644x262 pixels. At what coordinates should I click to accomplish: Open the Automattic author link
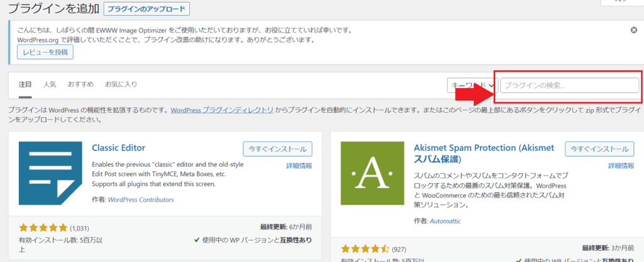[445, 221]
